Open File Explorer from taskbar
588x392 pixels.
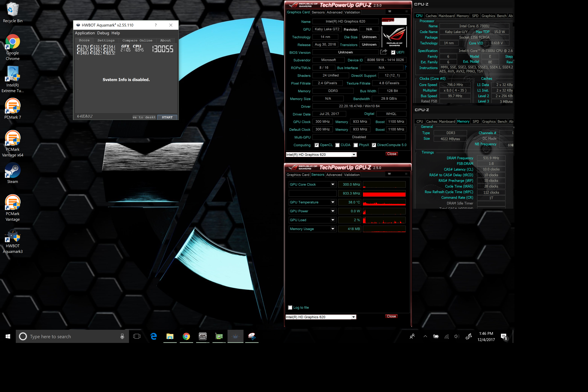(170, 337)
